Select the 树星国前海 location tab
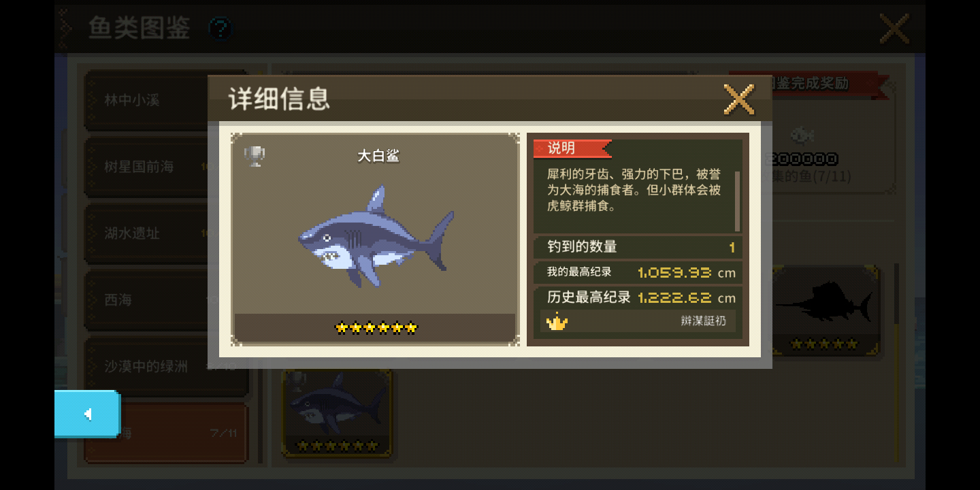This screenshot has height=490, width=980. click(146, 167)
